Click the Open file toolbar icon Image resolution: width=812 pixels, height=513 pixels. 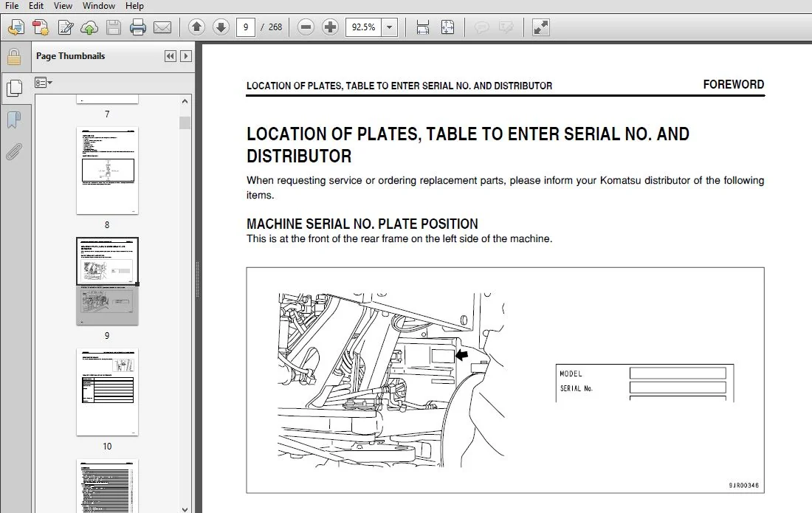(x=16, y=27)
